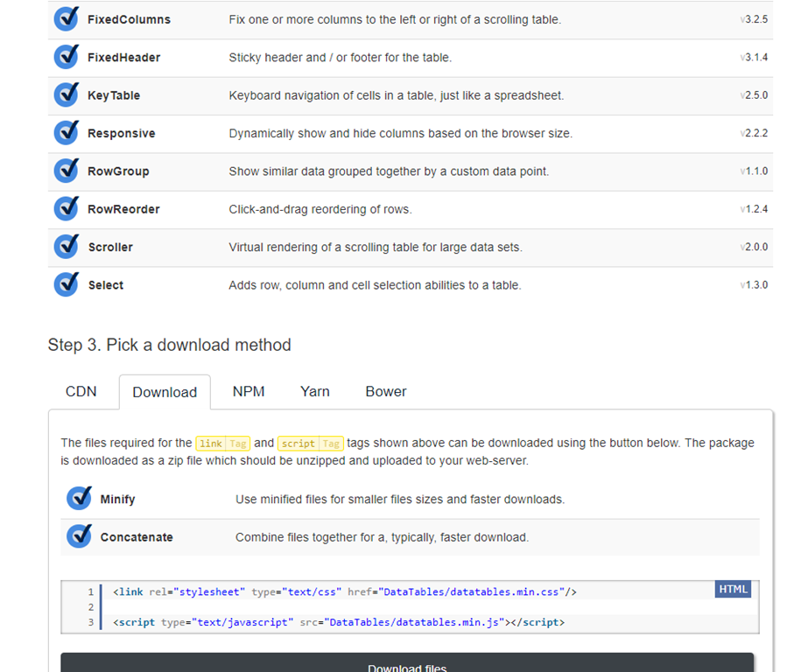Toggle the KeyTable extension checkbox
Image resolution: width=801 pixels, height=672 pixels.
tap(67, 95)
